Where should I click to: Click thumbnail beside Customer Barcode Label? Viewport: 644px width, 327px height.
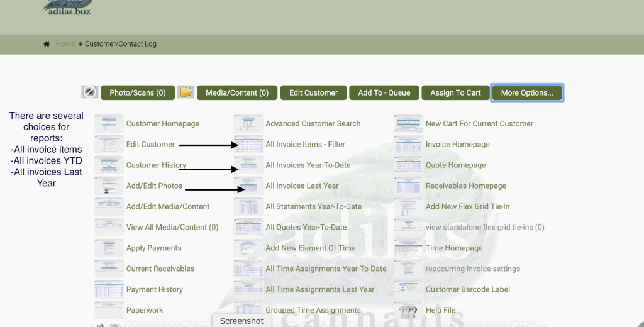click(408, 289)
